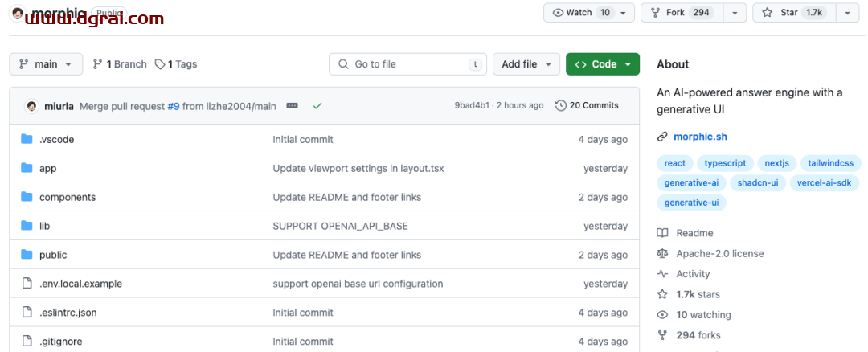Open the Add file dropdown
This screenshot has height=352, width=868.
tap(526, 64)
